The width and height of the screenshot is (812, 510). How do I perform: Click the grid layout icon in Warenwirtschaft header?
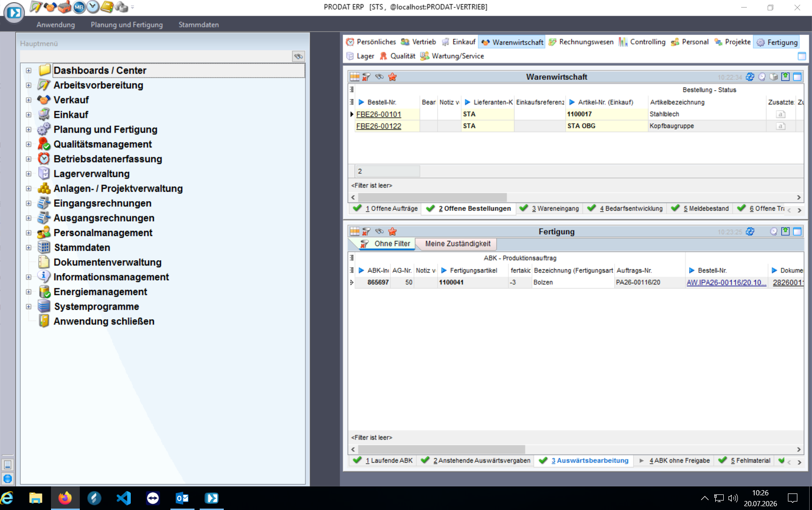click(x=355, y=77)
